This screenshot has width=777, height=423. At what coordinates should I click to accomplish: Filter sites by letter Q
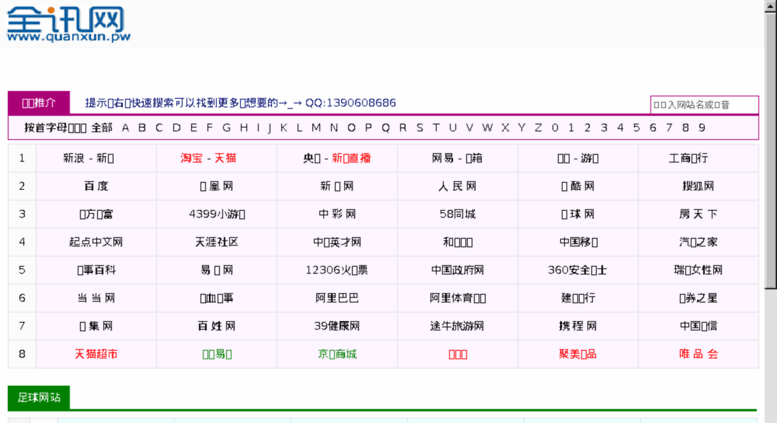[386, 128]
